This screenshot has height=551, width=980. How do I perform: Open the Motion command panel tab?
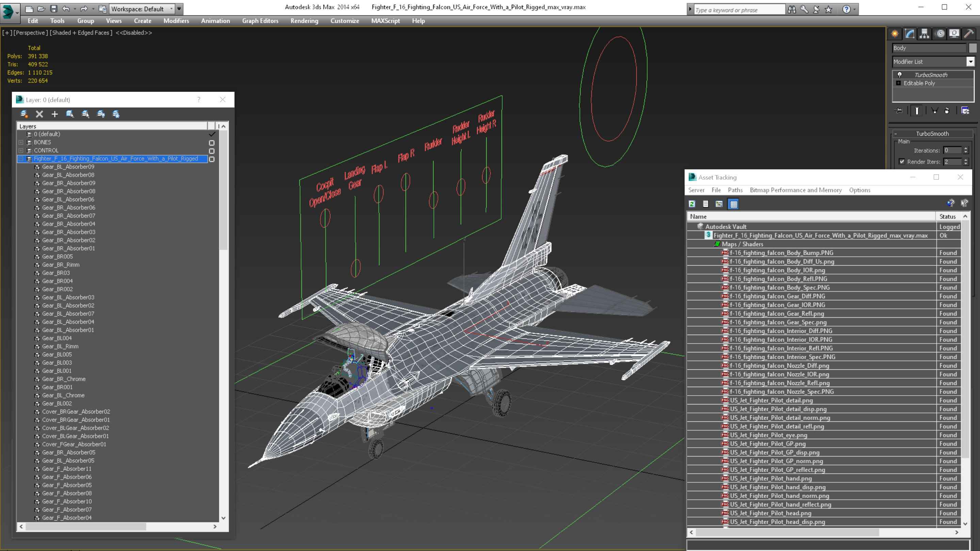pyautogui.click(x=940, y=34)
